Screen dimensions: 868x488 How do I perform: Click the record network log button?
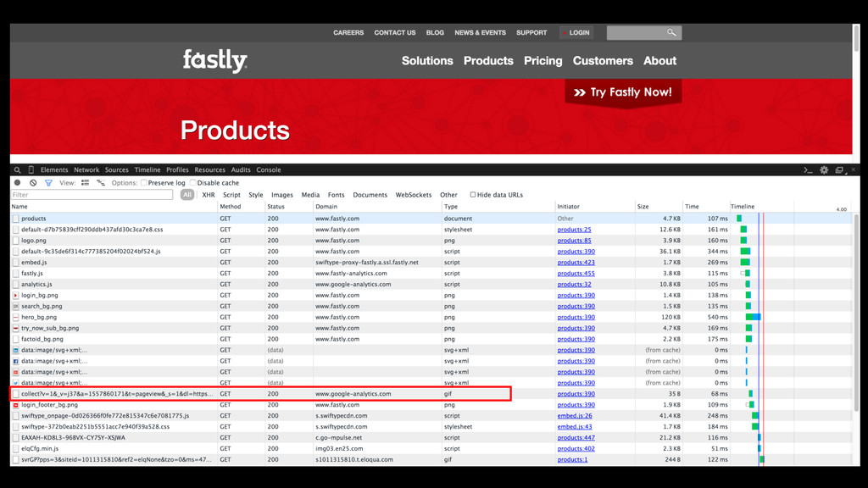[x=17, y=183]
